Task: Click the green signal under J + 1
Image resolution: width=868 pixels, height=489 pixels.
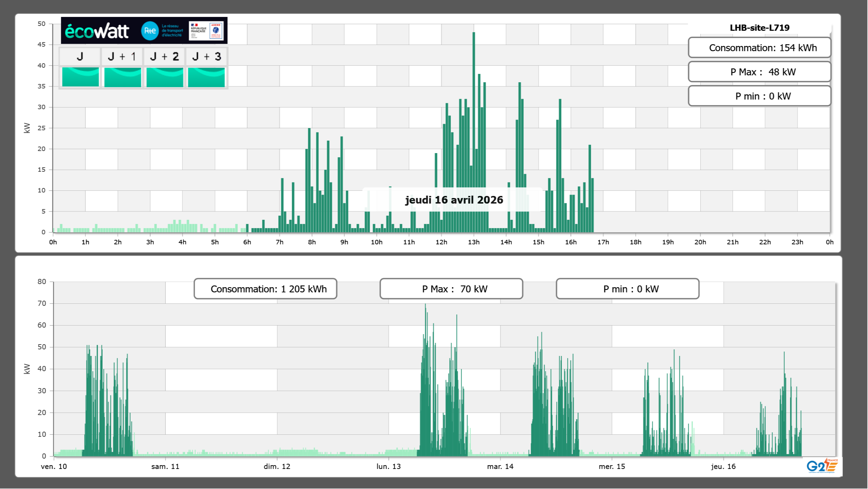Action: point(122,77)
